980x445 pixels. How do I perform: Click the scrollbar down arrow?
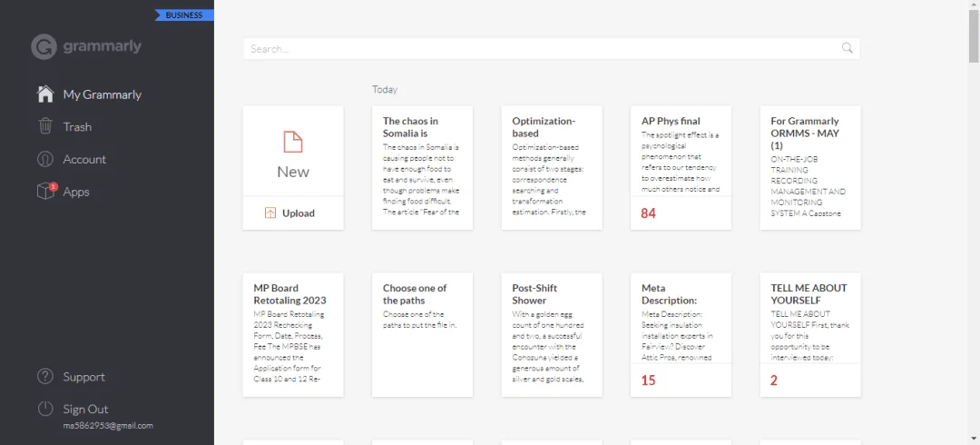(974, 440)
